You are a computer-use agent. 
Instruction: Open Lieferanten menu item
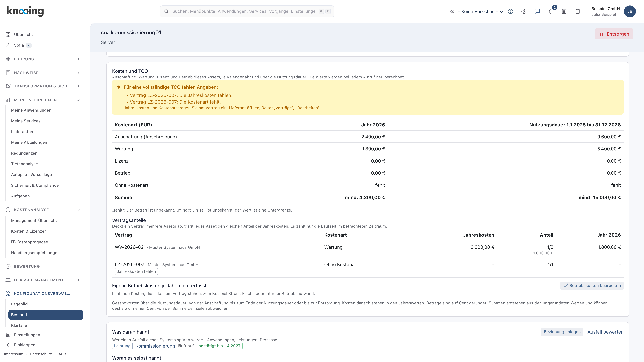pyautogui.click(x=22, y=132)
